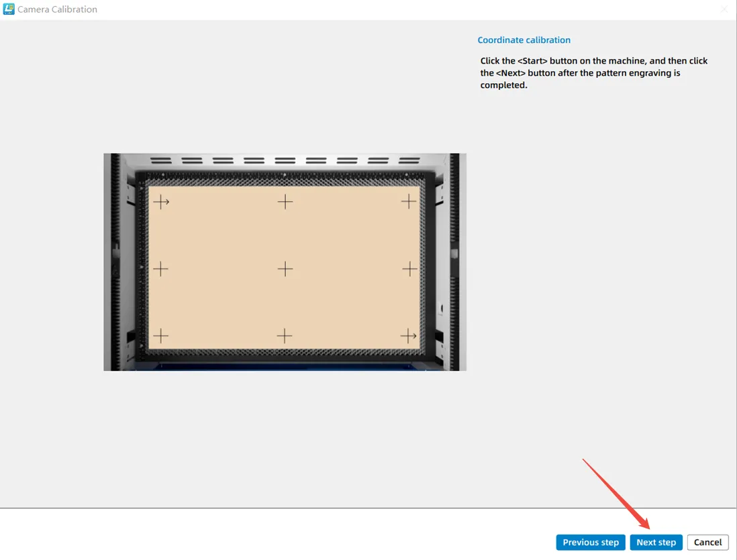The height and width of the screenshot is (560, 737).
Task: Click the center crosshair on the board
Action: [285, 269]
